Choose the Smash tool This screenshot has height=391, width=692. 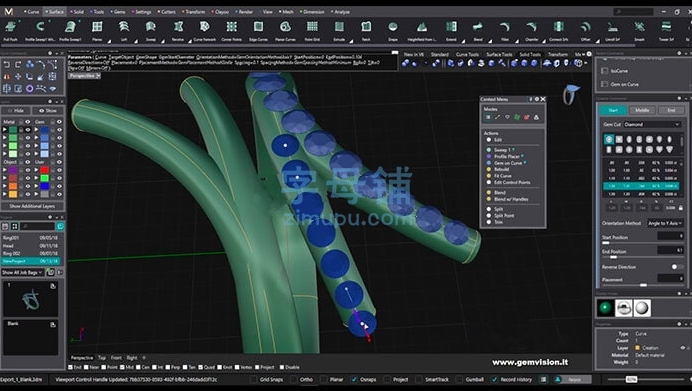[639, 31]
